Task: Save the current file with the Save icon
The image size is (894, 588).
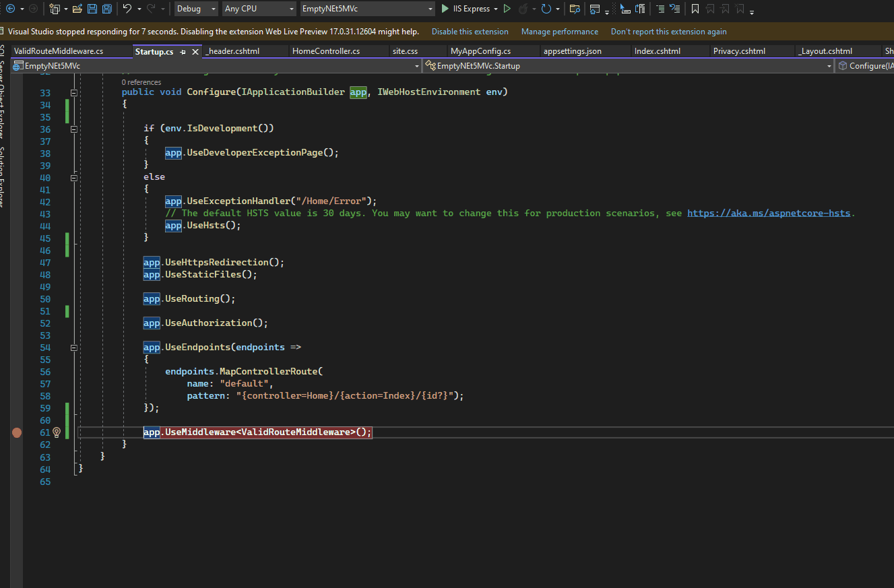Action: (92, 9)
